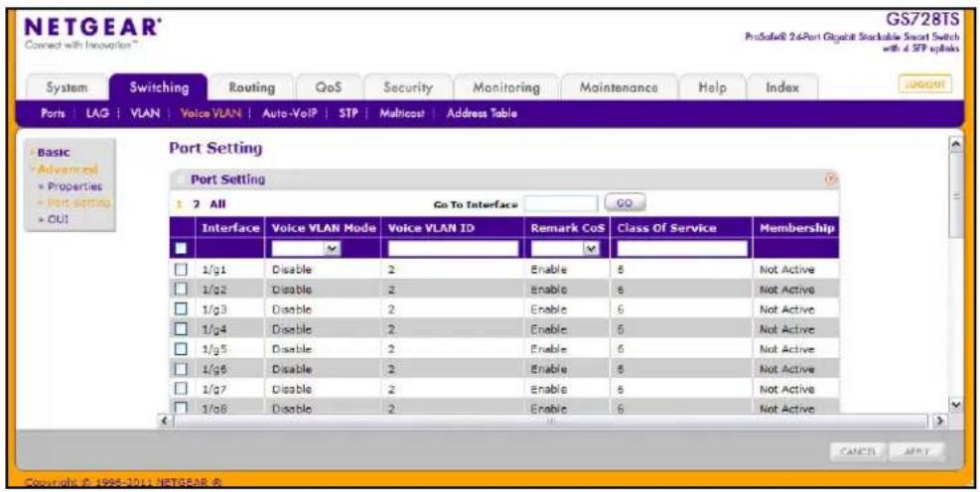
Task: Open the Properties sidebar link
Action: point(74,186)
